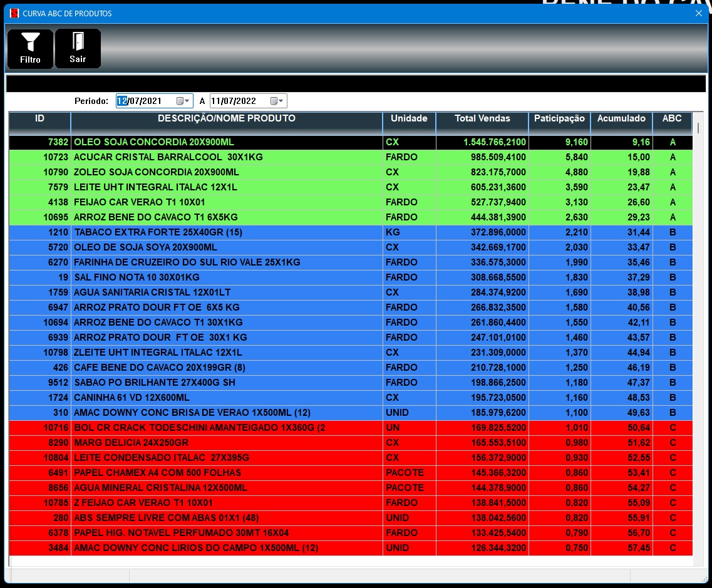This screenshot has width=712, height=588.
Task: Click FARINHA DE CRUZEIRO DO SUL RIO VALE row
Action: (351, 262)
